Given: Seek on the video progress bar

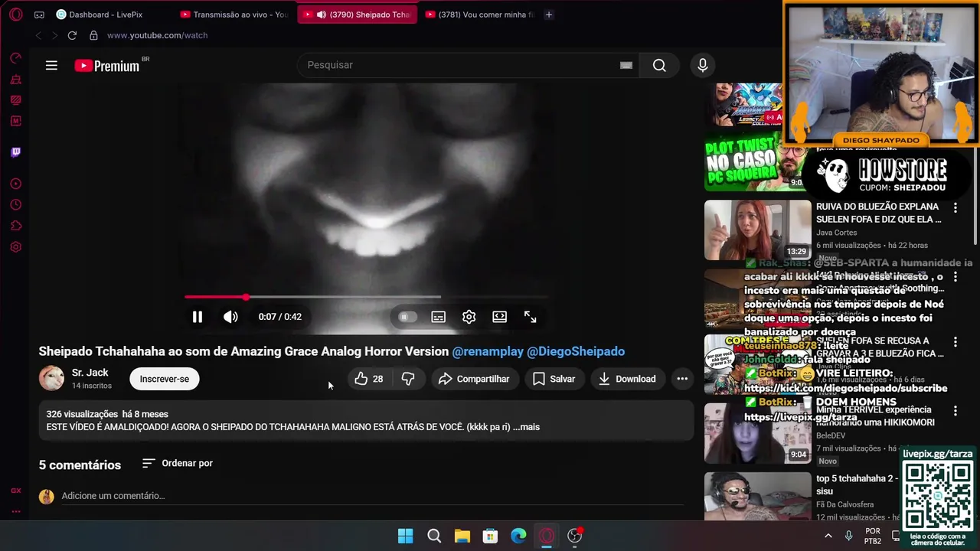Looking at the screenshot, I should pos(366,297).
